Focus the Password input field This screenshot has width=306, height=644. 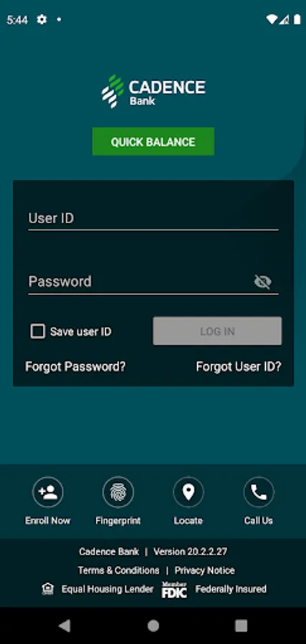click(140, 282)
